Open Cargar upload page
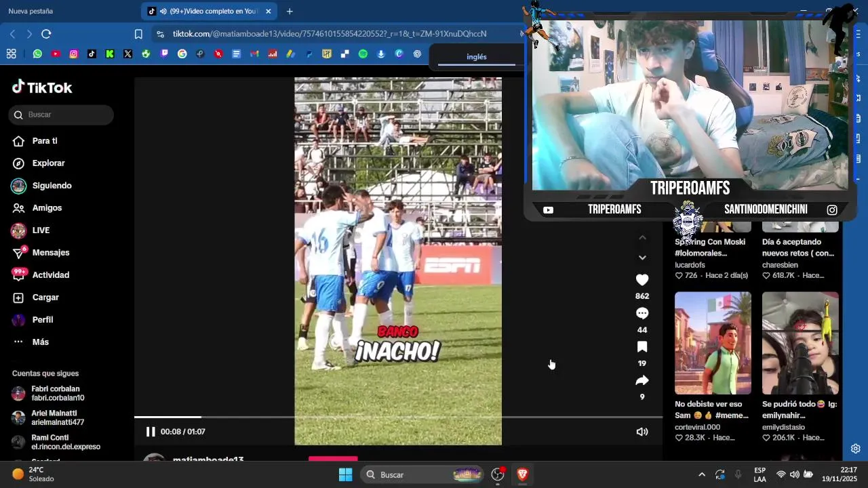The image size is (868, 488). click(x=45, y=298)
